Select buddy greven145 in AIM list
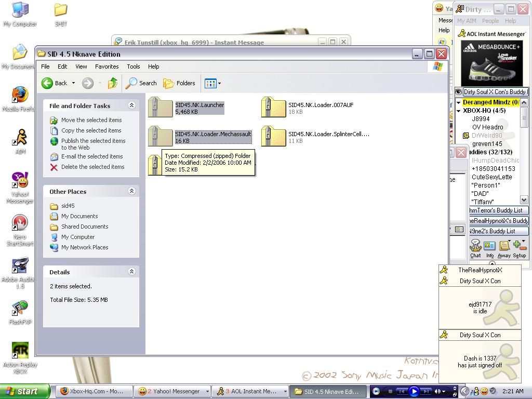The image size is (532, 399). [487, 144]
